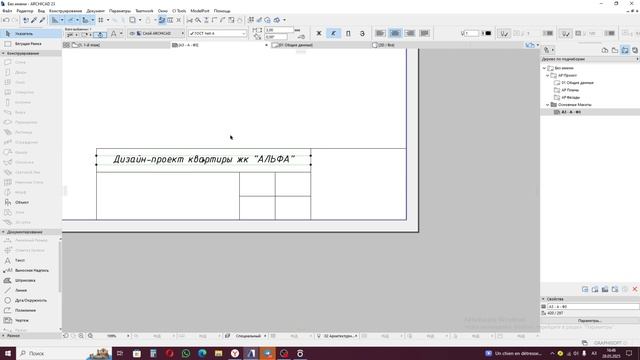Select АР Планы folder in Navigator
The height and width of the screenshot is (360, 640).
coord(570,90)
